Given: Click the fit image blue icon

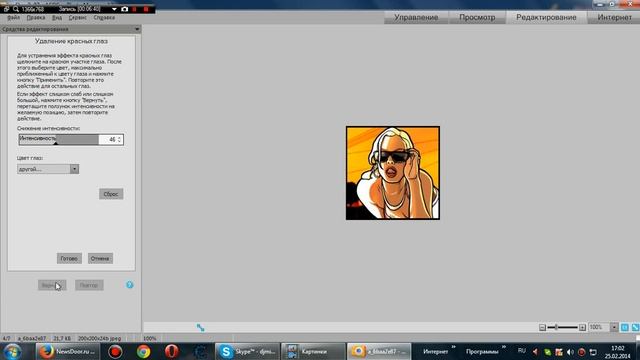Looking at the screenshot, I should click(636, 327).
